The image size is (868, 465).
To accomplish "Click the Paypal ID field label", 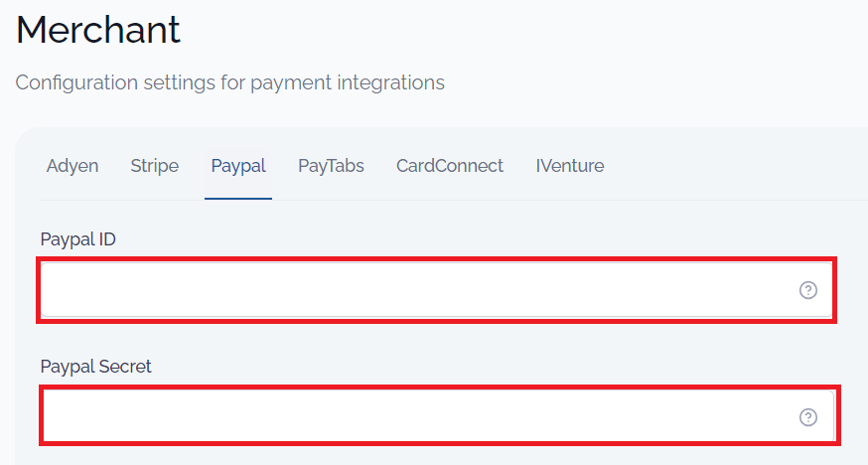I will [78, 239].
